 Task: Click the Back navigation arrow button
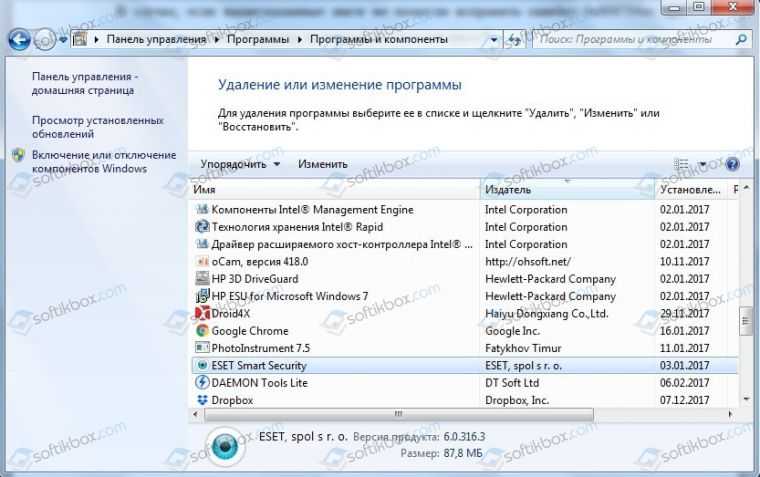point(19,40)
